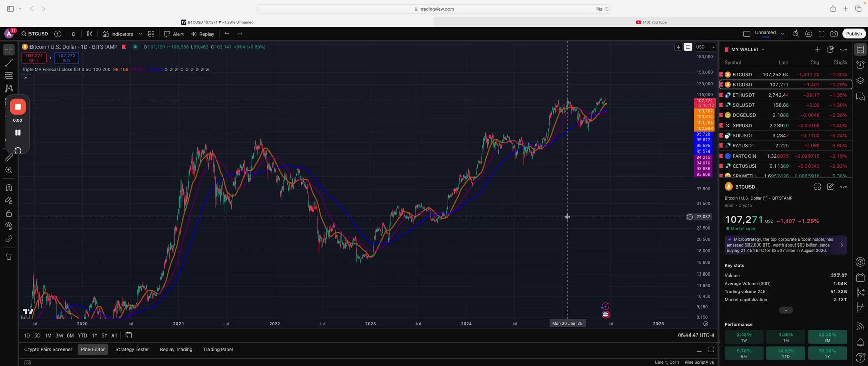The width and height of the screenshot is (868, 366).
Task: Enter fullscreen mode
Action: pyautogui.click(x=821, y=34)
